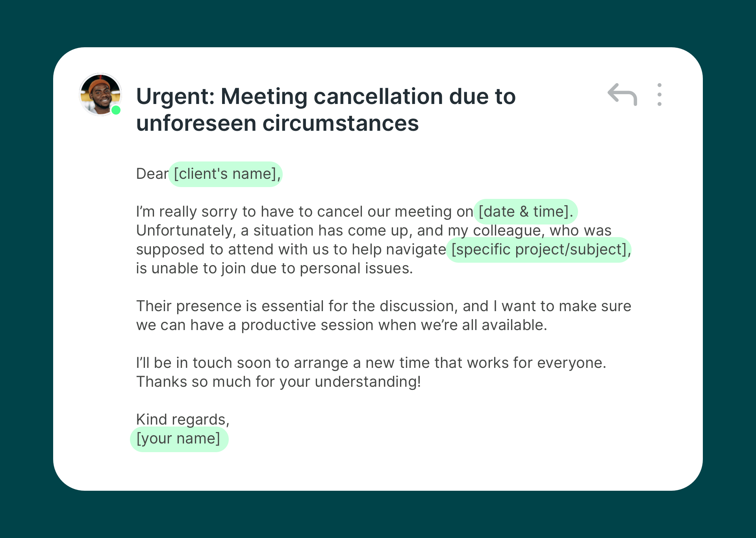Click the green highlight behind [your name]
This screenshot has height=538, width=756.
point(178,438)
